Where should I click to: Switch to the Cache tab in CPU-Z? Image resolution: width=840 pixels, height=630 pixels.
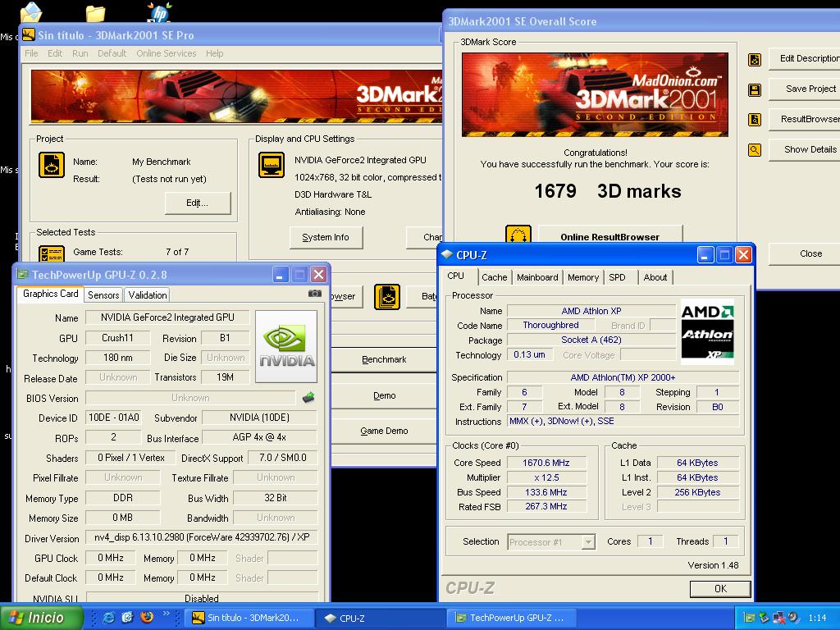494,277
